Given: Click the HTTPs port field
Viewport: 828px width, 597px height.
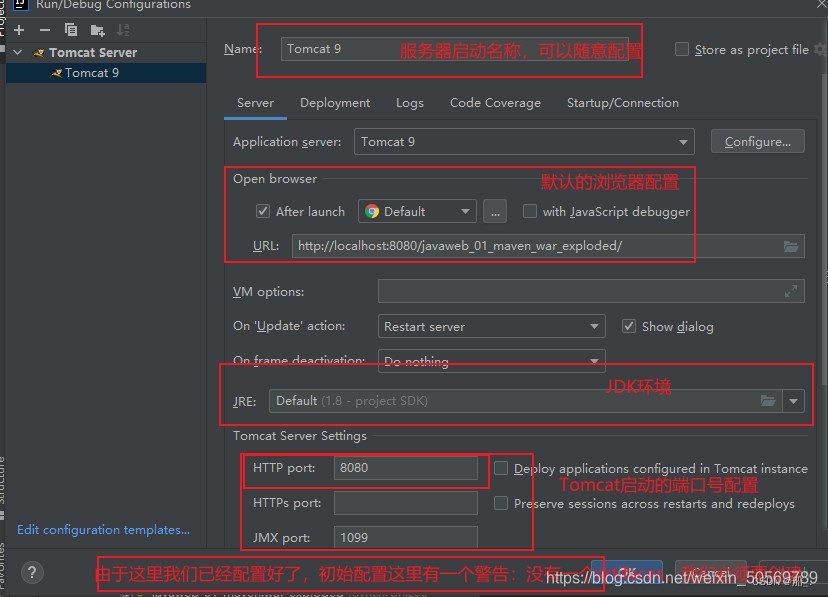Looking at the screenshot, I should pyautogui.click(x=406, y=503).
